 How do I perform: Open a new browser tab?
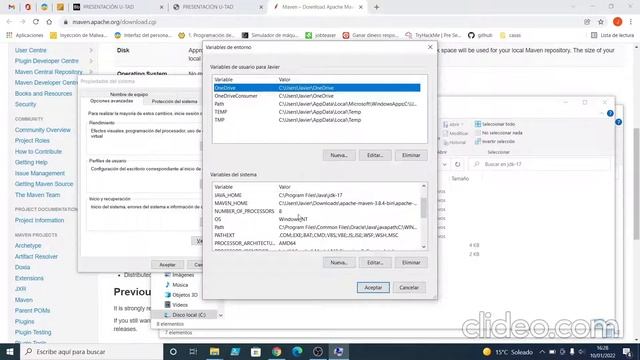pyautogui.click(x=376, y=7)
